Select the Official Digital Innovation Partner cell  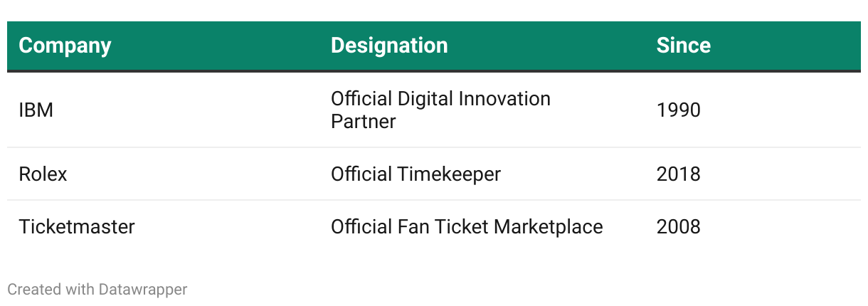(440, 110)
